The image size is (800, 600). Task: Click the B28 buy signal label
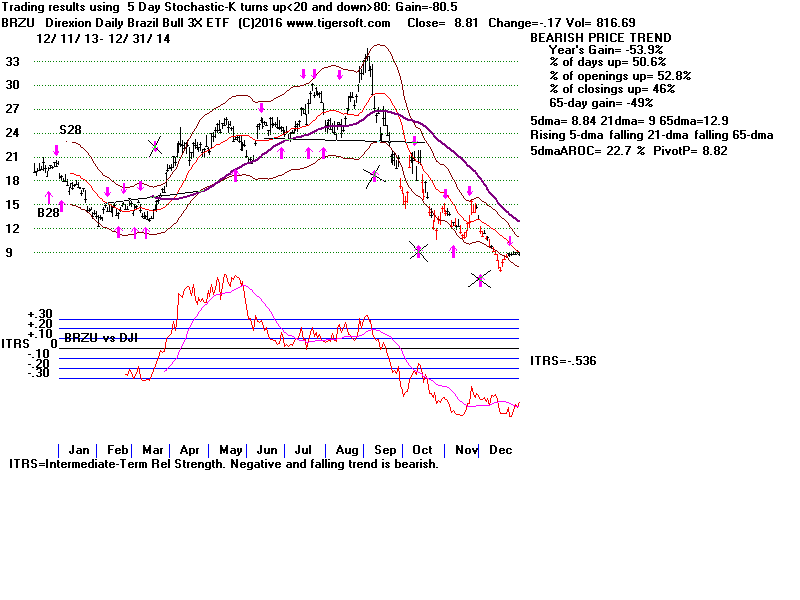tap(48, 213)
